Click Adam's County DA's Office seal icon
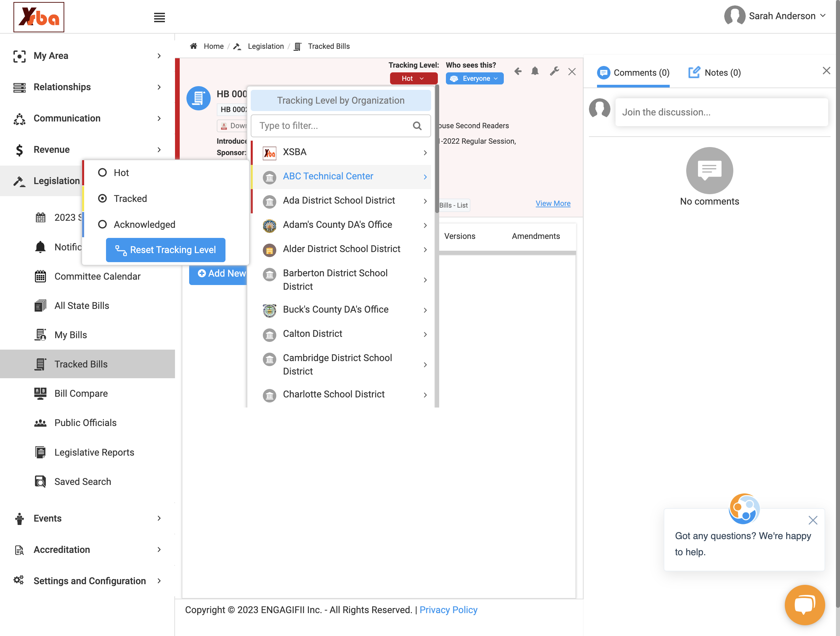 click(270, 225)
